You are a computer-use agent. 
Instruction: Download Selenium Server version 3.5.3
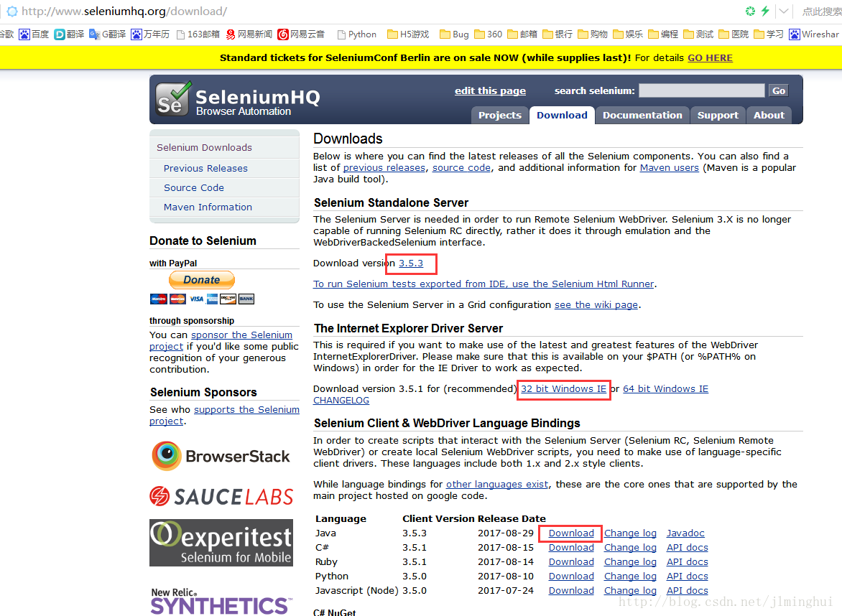[x=411, y=263]
